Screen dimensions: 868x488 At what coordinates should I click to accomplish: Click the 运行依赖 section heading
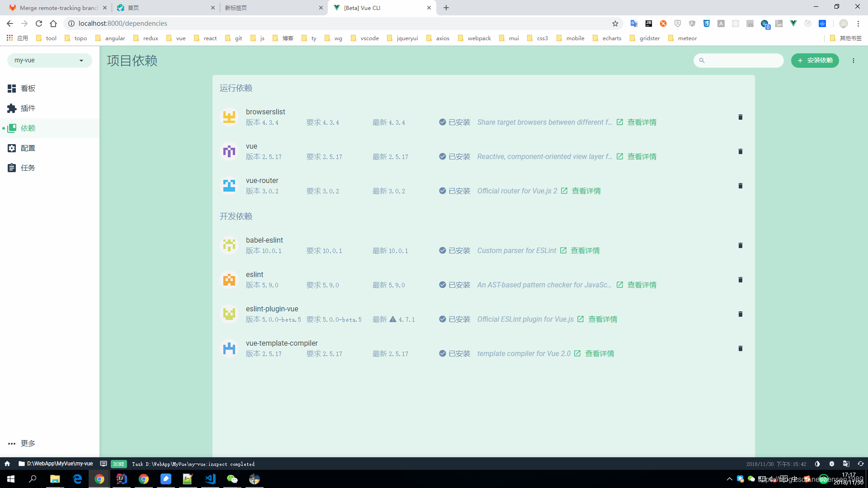(236, 88)
